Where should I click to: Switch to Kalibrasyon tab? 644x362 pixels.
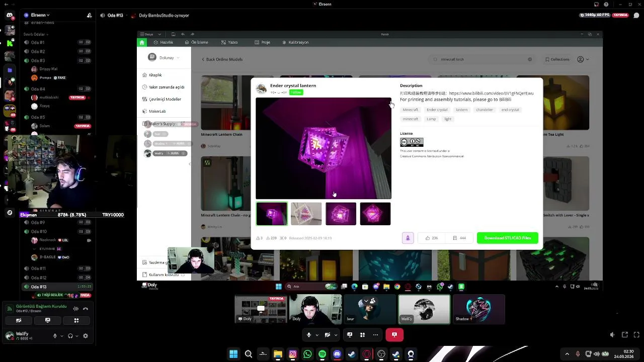(x=295, y=42)
